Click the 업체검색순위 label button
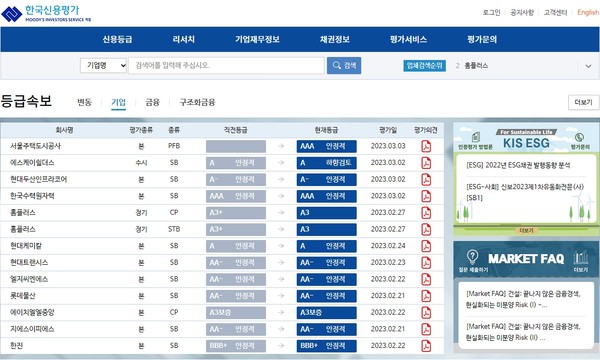600x360 pixels. 424,66
